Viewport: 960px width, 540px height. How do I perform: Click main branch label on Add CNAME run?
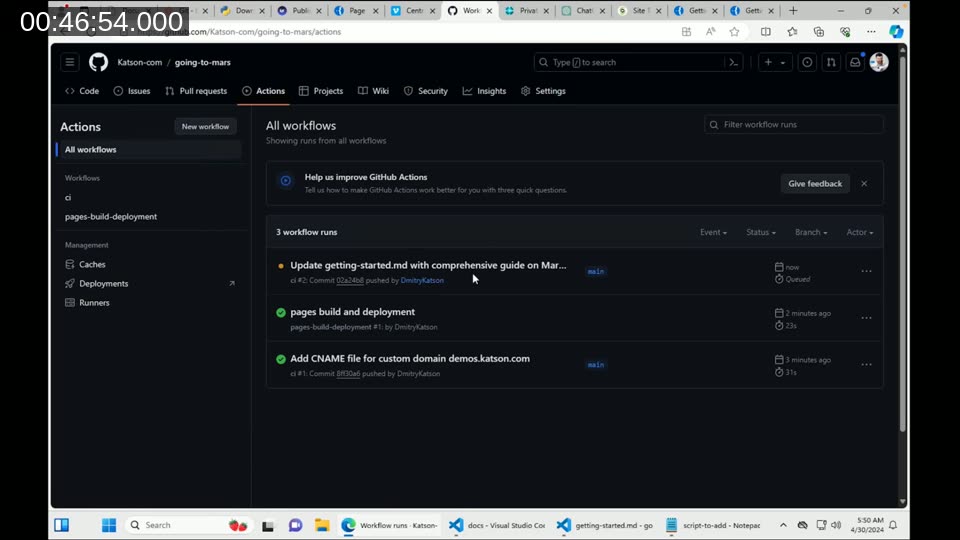point(596,364)
